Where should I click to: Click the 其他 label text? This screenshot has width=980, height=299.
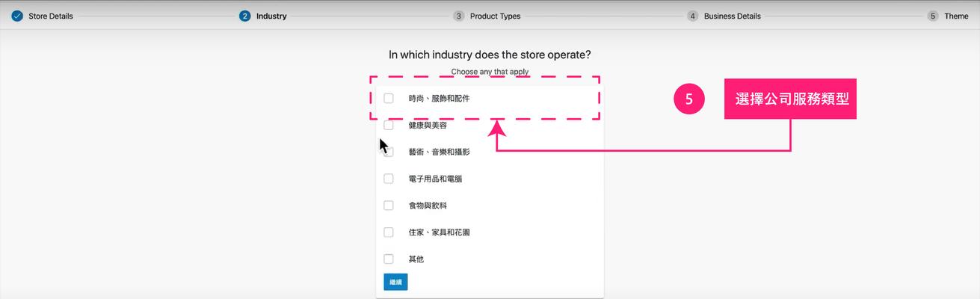[x=416, y=259]
